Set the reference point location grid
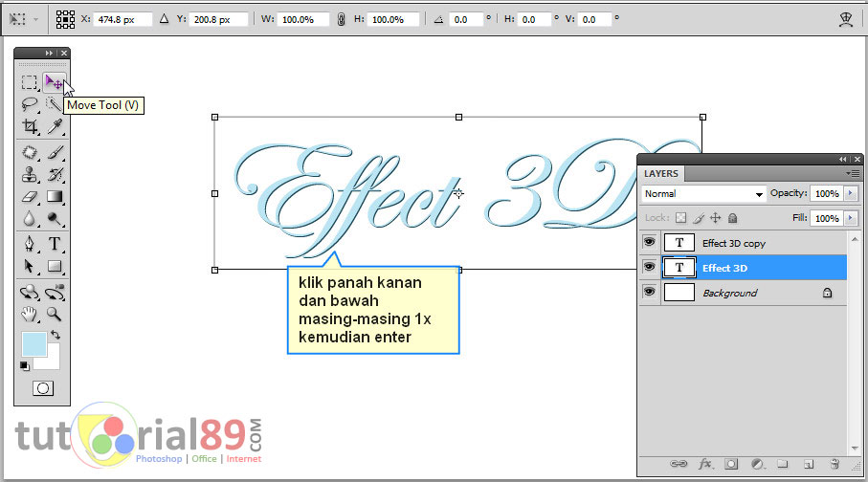Viewport: 868px width, 482px height. [x=65, y=19]
